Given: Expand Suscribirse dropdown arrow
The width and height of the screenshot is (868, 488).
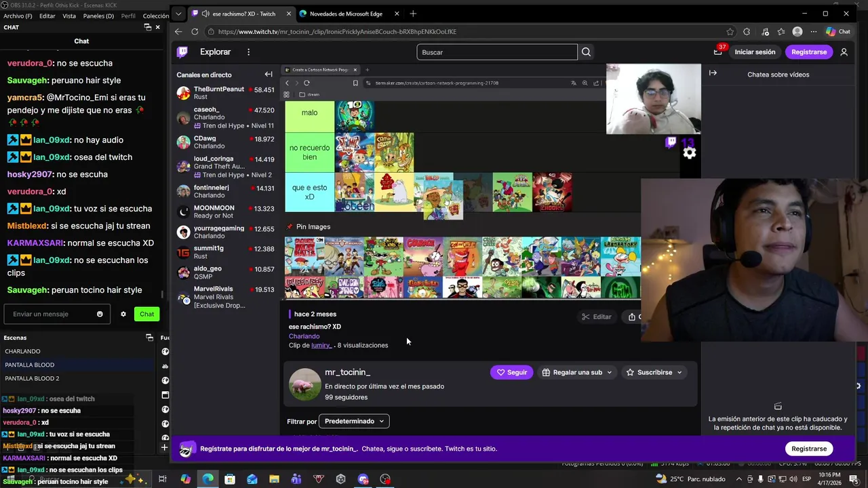Looking at the screenshot, I should 679,372.
